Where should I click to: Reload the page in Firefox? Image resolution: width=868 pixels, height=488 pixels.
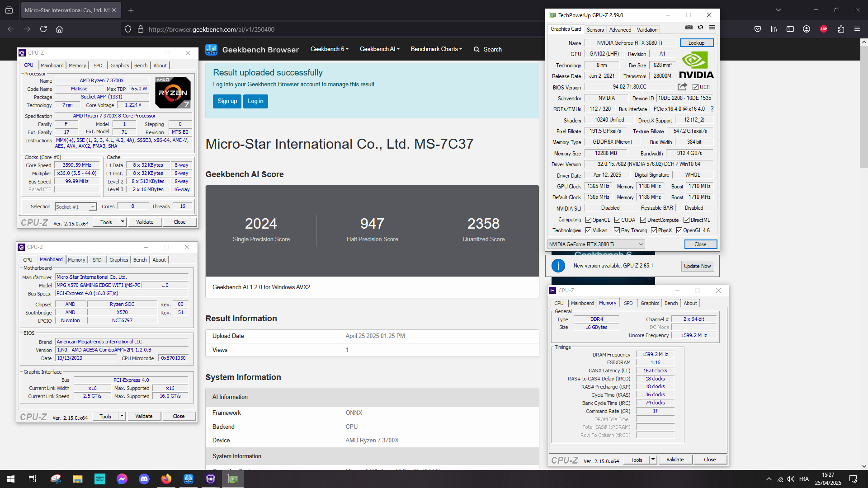point(43,29)
